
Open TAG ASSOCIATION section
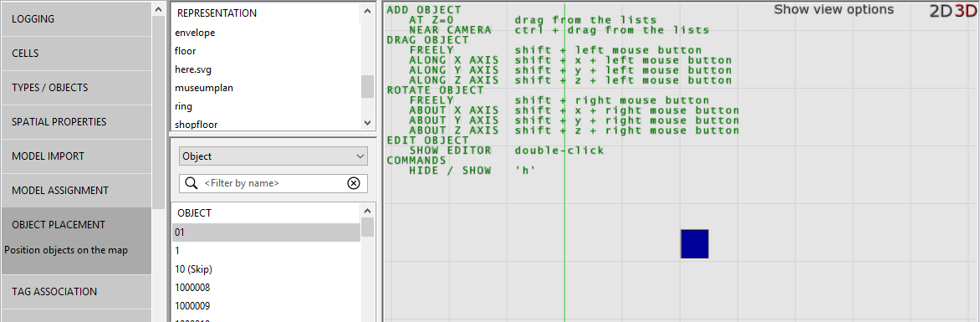coord(76,292)
